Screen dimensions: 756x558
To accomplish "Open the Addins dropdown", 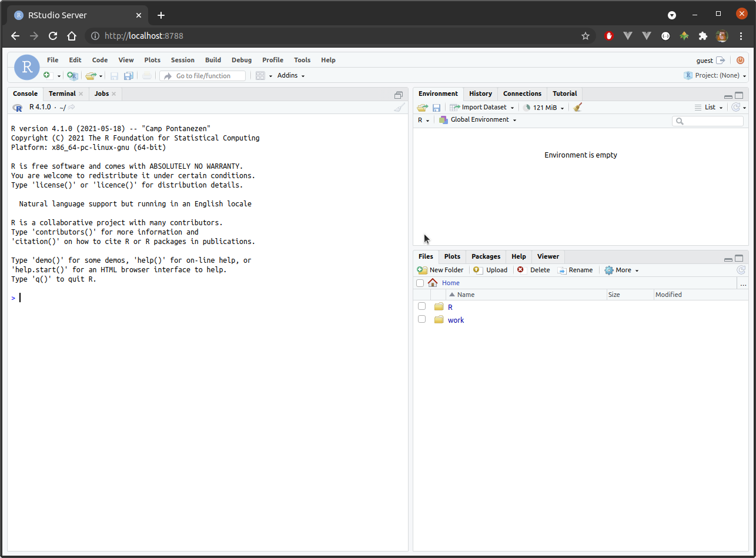I will click(x=291, y=75).
